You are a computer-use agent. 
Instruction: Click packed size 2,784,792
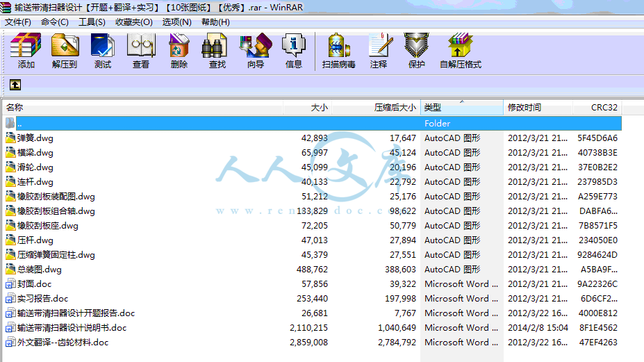coord(397,343)
